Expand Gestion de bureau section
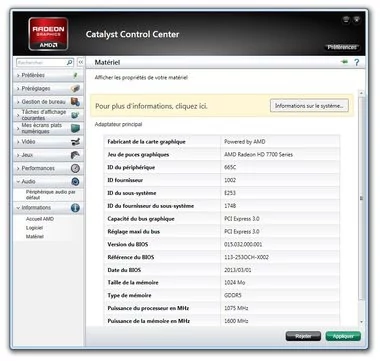Viewport: 380px width, 361px height. click(x=18, y=102)
